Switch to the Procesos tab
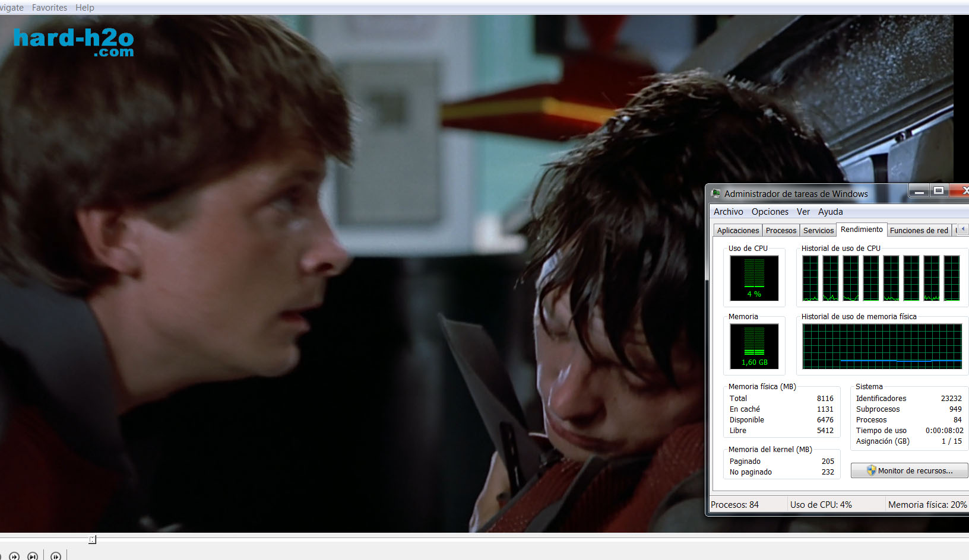Viewport: 969px width, 560px height. [x=781, y=231]
